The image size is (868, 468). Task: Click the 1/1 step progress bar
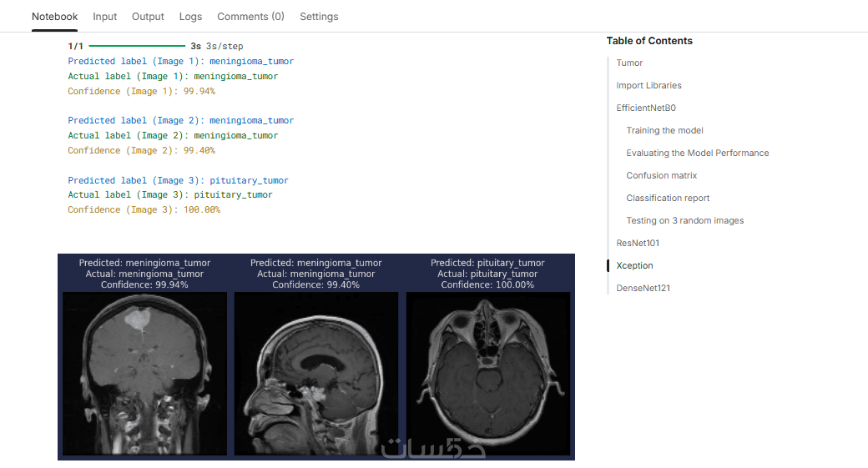click(x=137, y=46)
